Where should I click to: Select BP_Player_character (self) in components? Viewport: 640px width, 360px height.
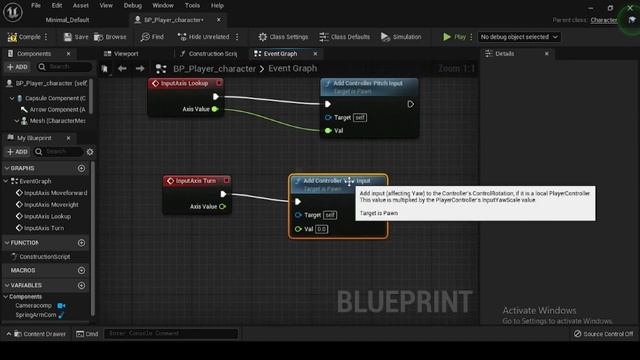[x=47, y=84]
